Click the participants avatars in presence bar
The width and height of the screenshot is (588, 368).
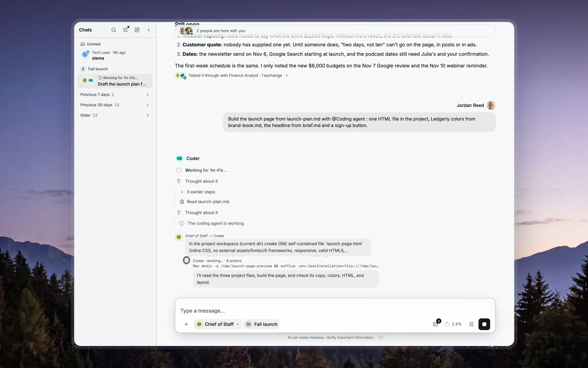186,31
